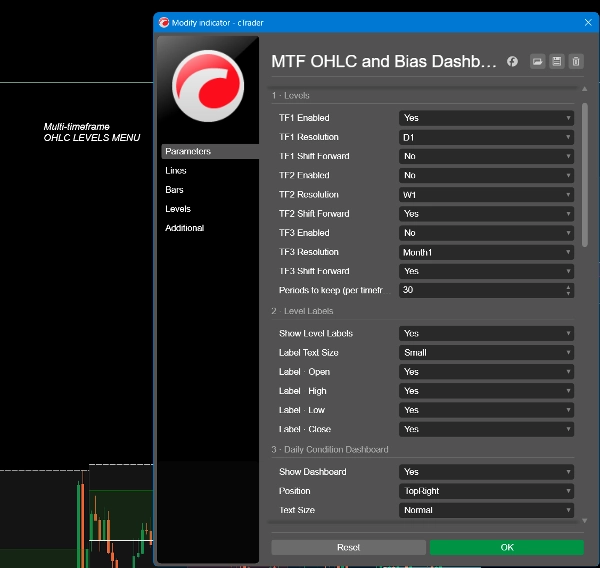Image resolution: width=600 pixels, height=568 pixels.
Task: Open TF2 Shift Forward dropdown
Action: coord(486,214)
